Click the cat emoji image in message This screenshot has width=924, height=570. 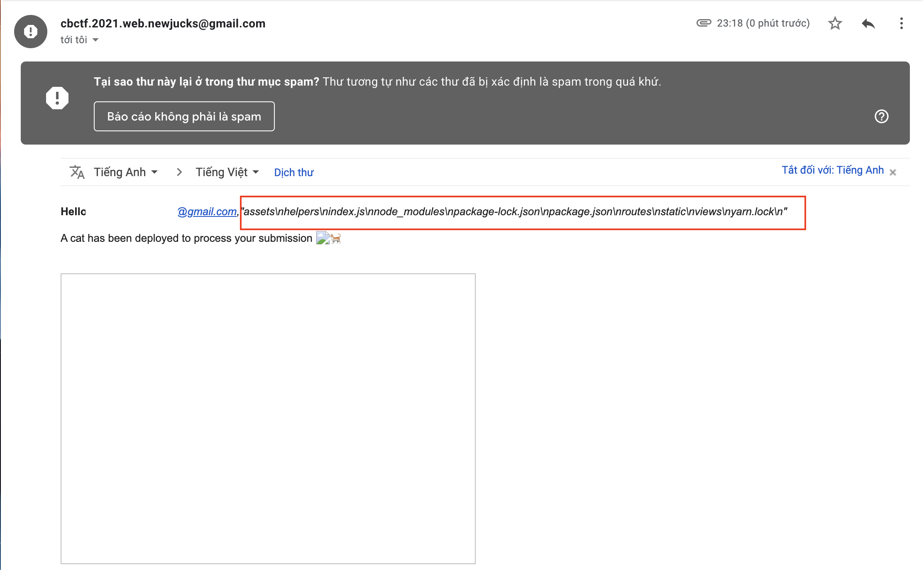336,238
